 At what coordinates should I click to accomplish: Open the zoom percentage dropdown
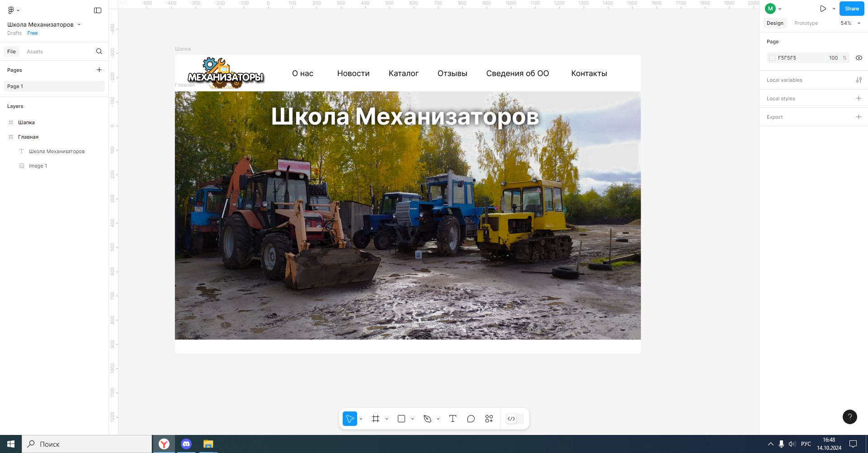849,23
